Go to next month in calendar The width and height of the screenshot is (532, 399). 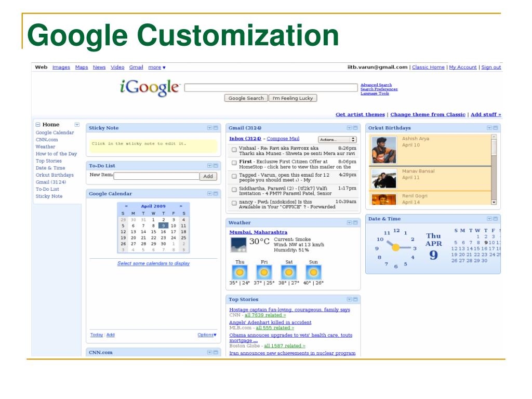181,206
